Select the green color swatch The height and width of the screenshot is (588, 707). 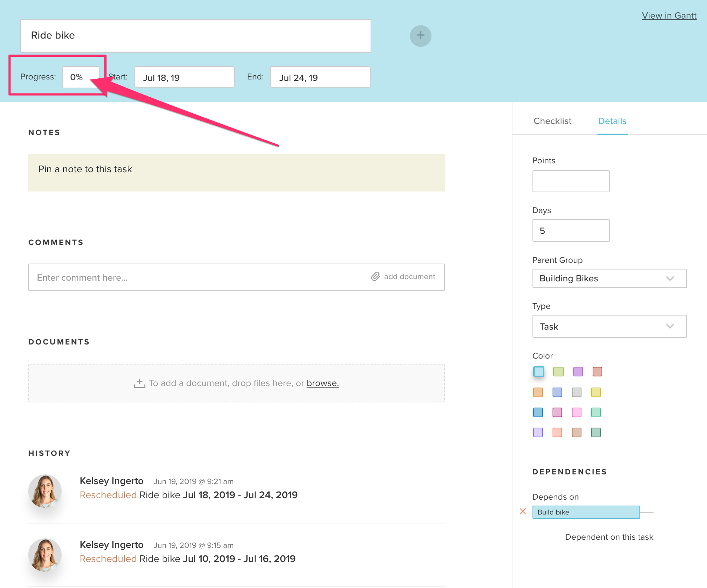click(x=558, y=371)
